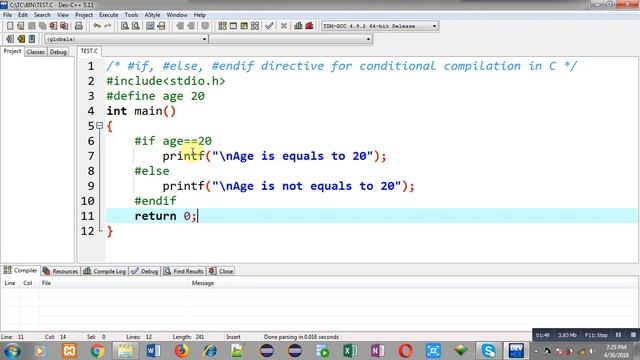Click the Debug checkmark toolbar icon
Viewport: 640px width, 360px height.
[269, 26]
